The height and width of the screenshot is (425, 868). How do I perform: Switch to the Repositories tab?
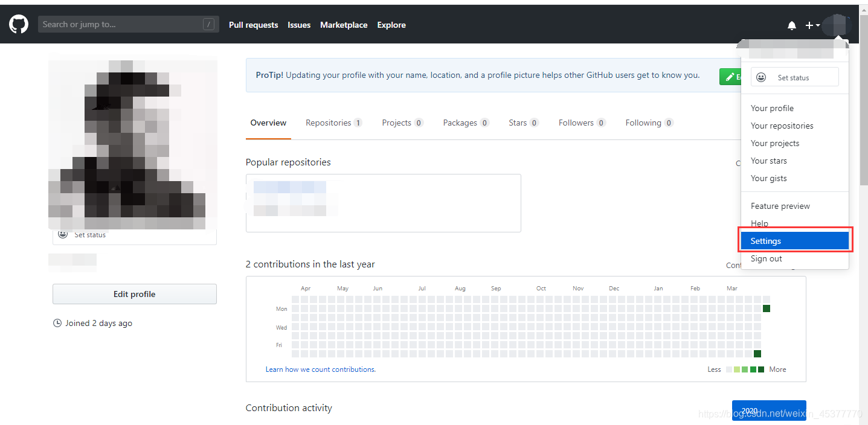[x=333, y=123]
